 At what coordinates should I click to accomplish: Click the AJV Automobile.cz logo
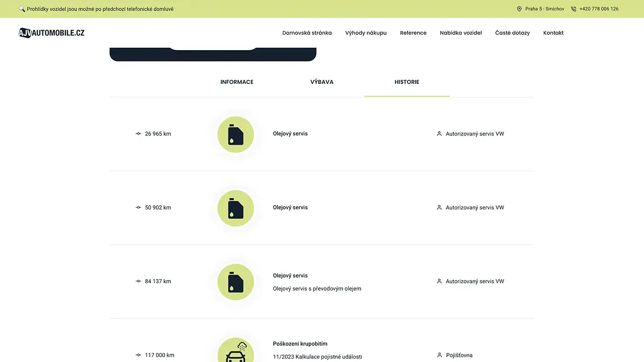click(x=52, y=32)
